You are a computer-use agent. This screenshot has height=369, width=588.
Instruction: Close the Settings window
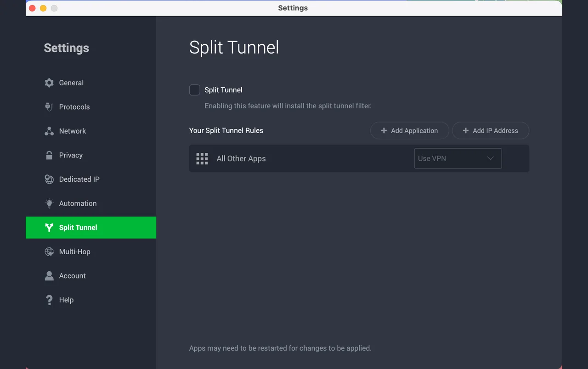pyautogui.click(x=32, y=8)
